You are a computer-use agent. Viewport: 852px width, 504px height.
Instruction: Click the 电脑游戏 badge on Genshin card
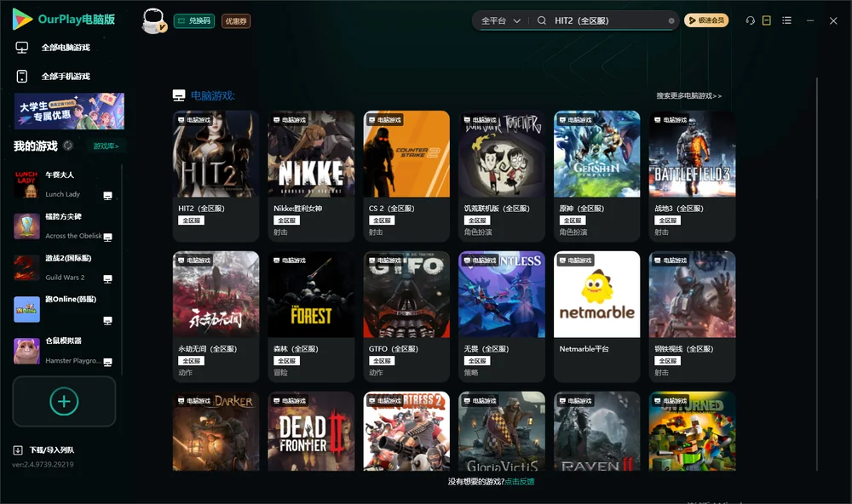pos(575,119)
